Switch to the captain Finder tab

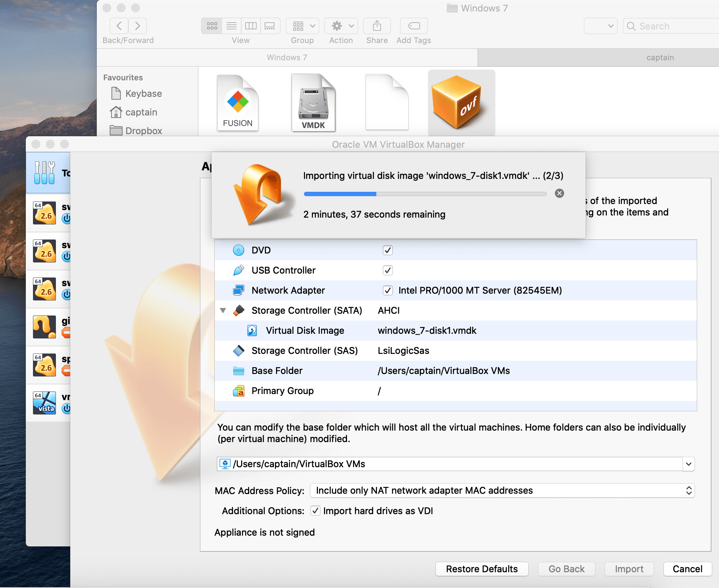(x=660, y=57)
